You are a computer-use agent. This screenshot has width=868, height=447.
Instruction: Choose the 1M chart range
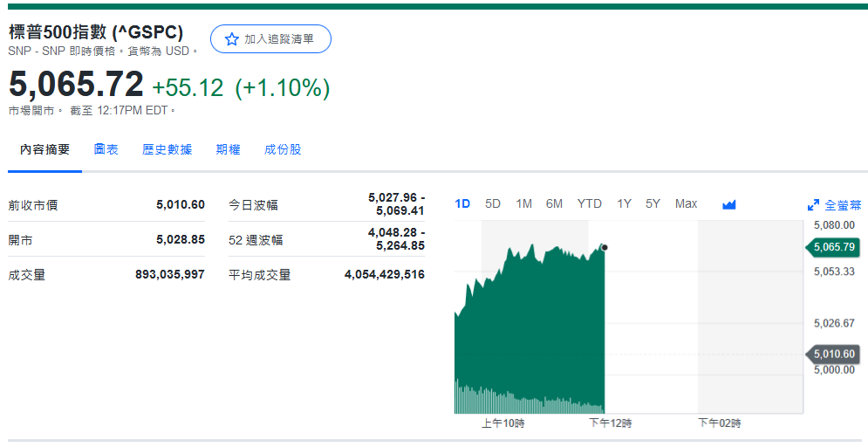(x=523, y=203)
